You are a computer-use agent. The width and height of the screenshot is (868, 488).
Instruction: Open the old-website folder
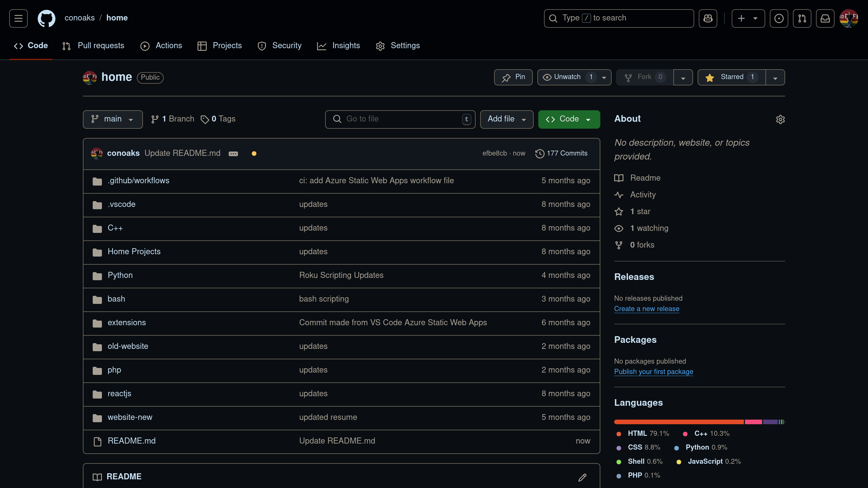pos(128,346)
